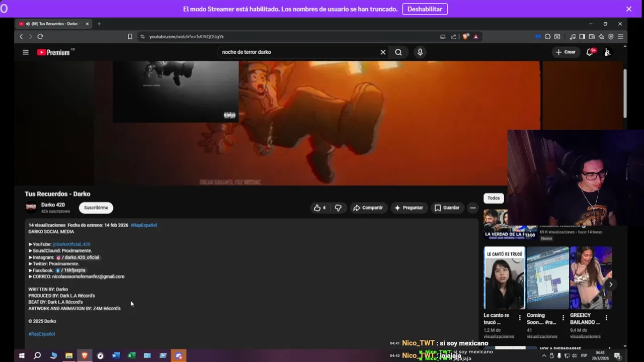Image resolution: width=644 pixels, height=362 pixels.
Task: Open Windows taskbar search
Action: (37, 355)
